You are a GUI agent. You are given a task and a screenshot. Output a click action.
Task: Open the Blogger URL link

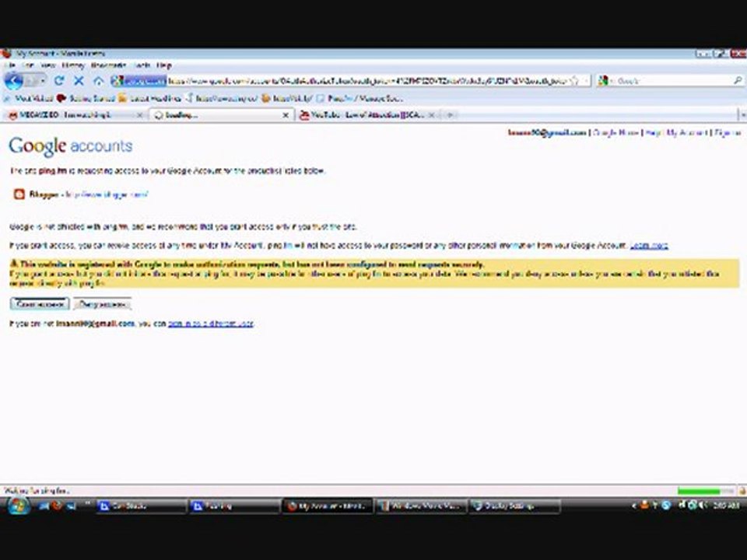coord(107,194)
